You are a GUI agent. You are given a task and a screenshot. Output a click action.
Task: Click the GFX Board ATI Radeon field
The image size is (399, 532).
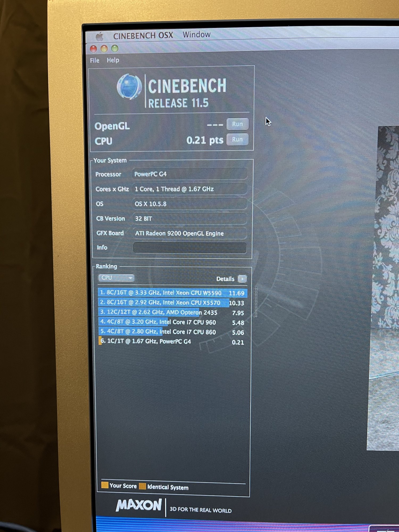pos(190,233)
